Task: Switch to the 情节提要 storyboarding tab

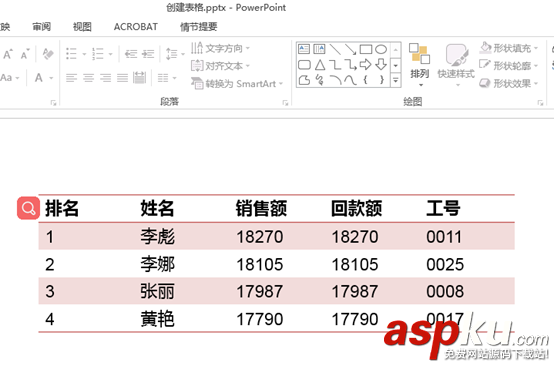Action: click(199, 27)
